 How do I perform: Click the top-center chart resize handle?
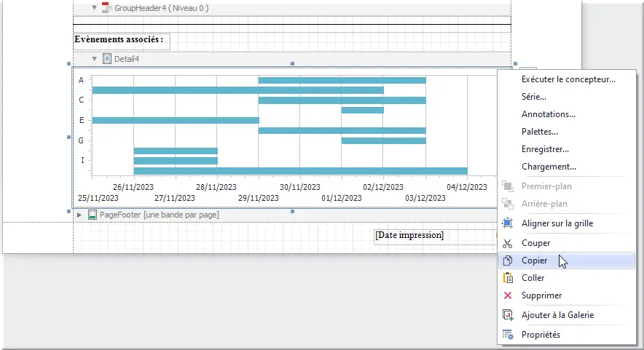click(x=292, y=63)
